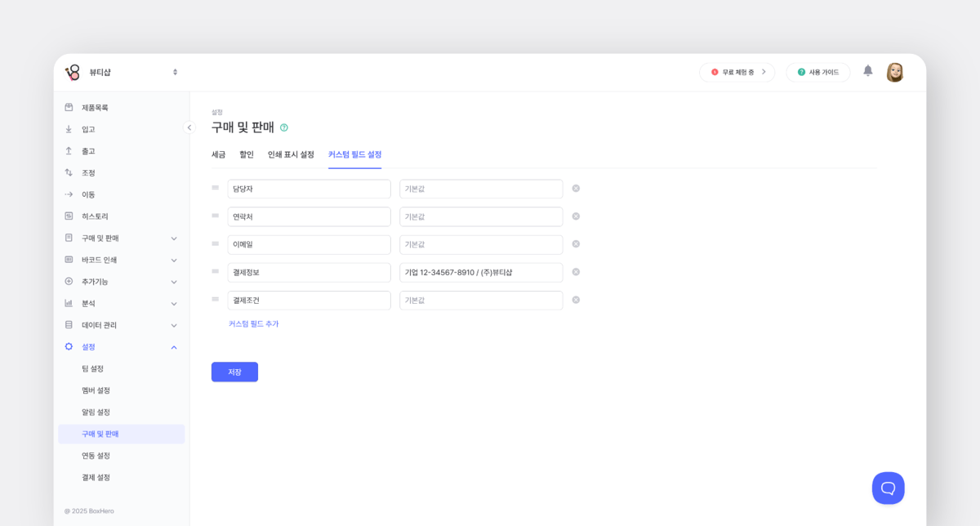Screen dimensions: 980x526
Task: Select the 입고 (stock-in) sidebar icon
Action: [x=69, y=129]
